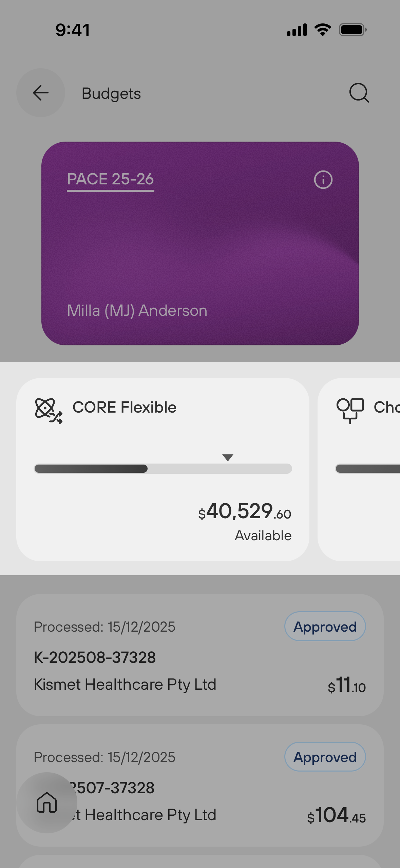
Task: Open the PACE 25-26 plan link
Action: pos(110,179)
